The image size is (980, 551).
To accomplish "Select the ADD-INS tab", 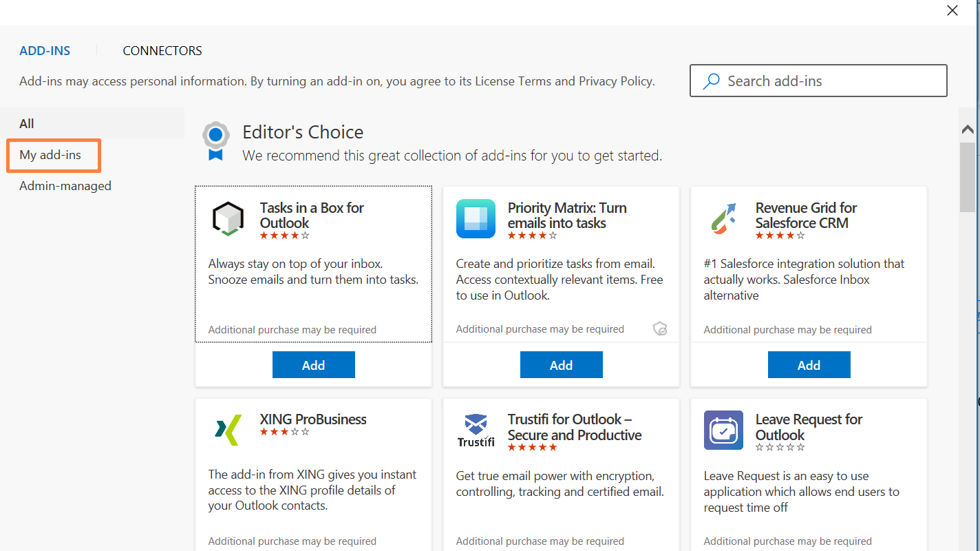I will click(45, 51).
